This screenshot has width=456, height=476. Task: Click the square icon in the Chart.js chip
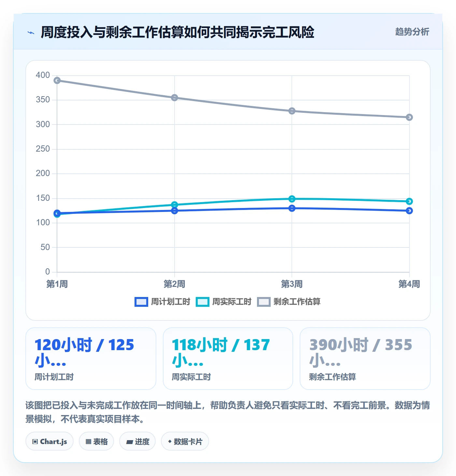coord(35,442)
